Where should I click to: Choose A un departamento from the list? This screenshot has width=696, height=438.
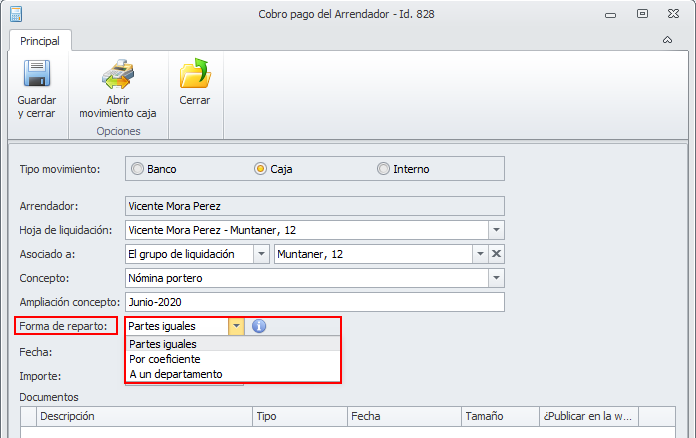coord(233,374)
